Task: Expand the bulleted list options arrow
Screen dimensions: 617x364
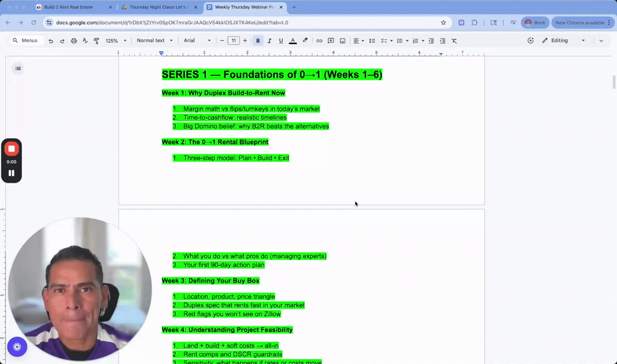Action: coord(407,40)
